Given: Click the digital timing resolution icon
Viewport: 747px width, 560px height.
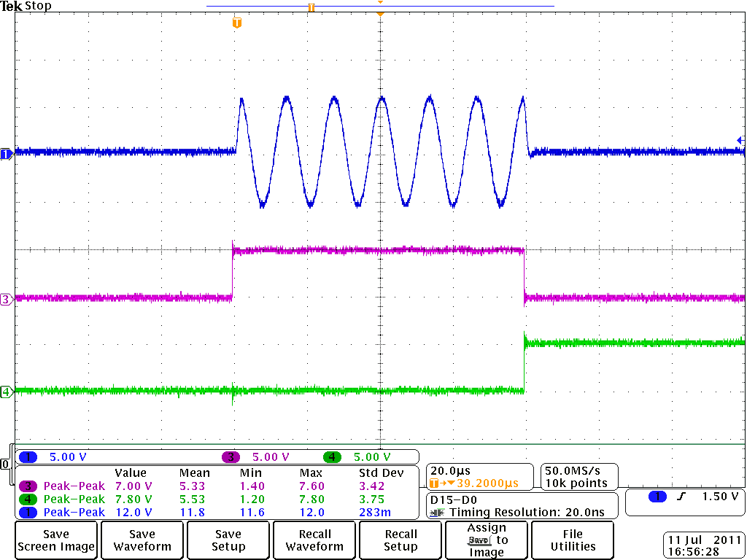Looking at the screenshot, I should (437, 513).
